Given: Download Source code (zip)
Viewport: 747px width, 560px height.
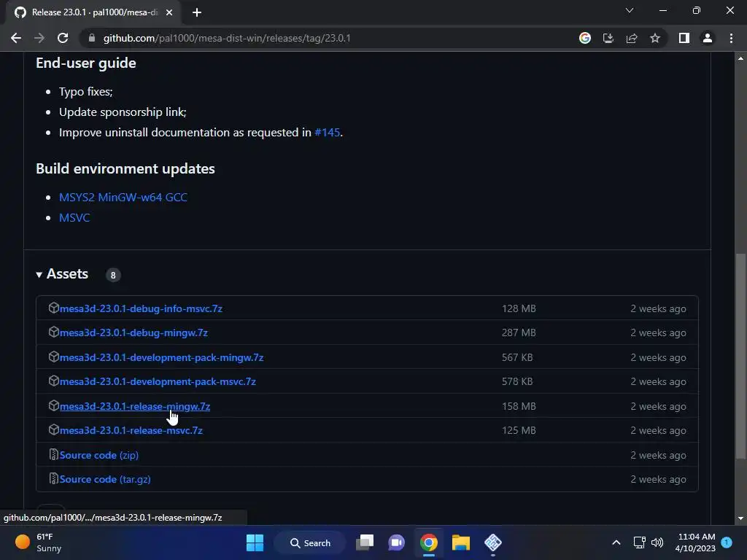Looking at the screenshot, I should click(x=99, y=455).
